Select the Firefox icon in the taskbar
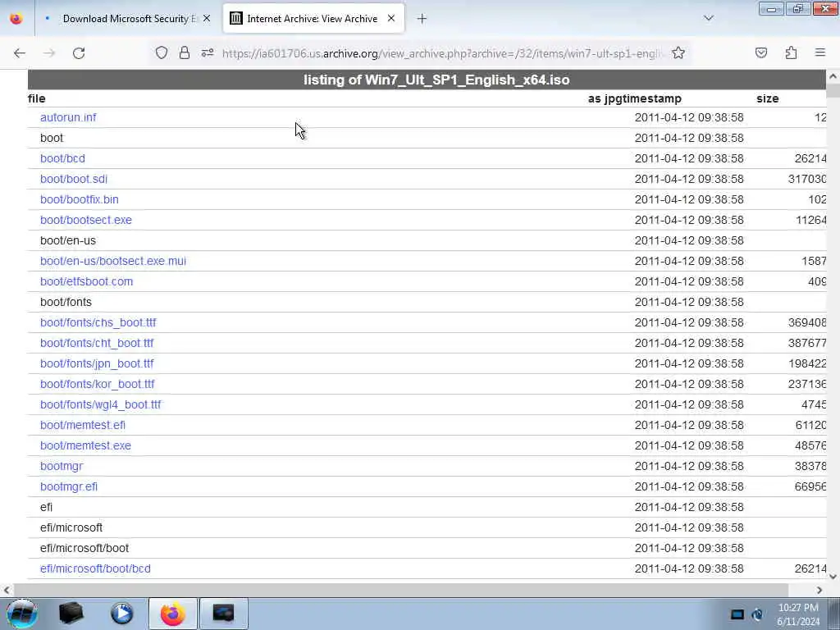 [x=172, y=614]
